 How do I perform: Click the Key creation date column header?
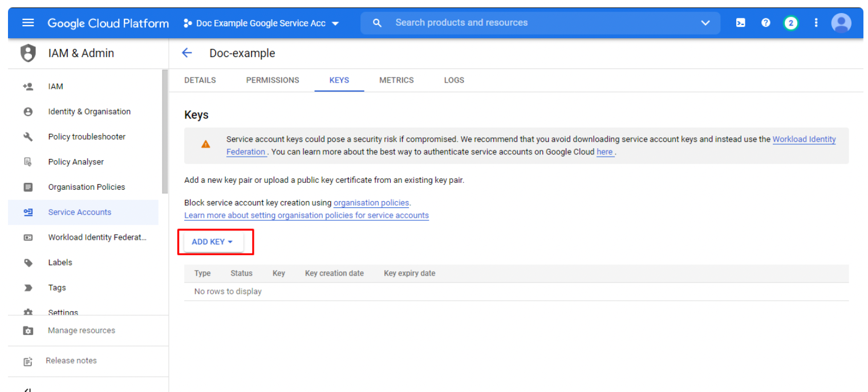coord(334,273)
